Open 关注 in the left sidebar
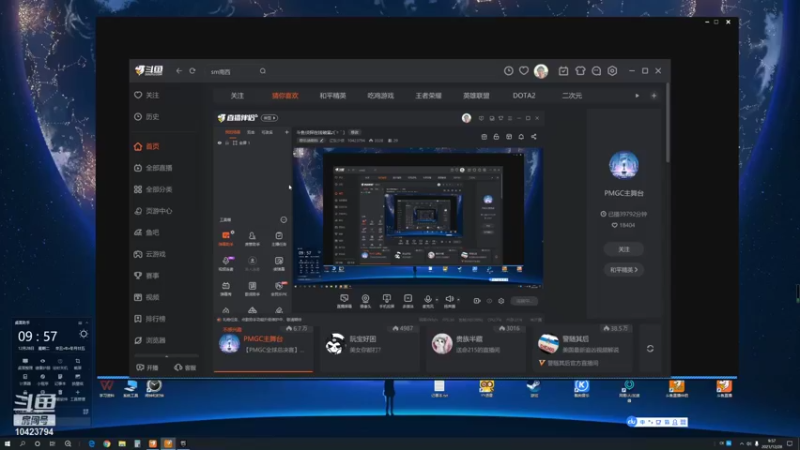This screenshot has height=450, width=800. (147, 95)
